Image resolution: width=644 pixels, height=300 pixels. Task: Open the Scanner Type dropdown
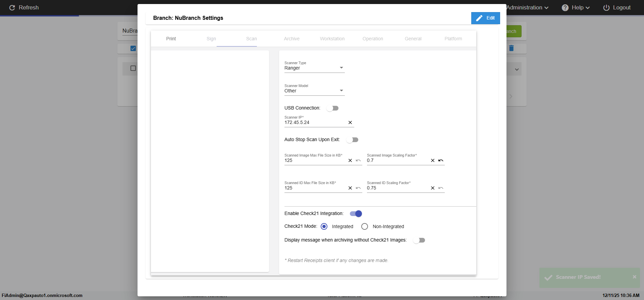click(x=314, y=68)
